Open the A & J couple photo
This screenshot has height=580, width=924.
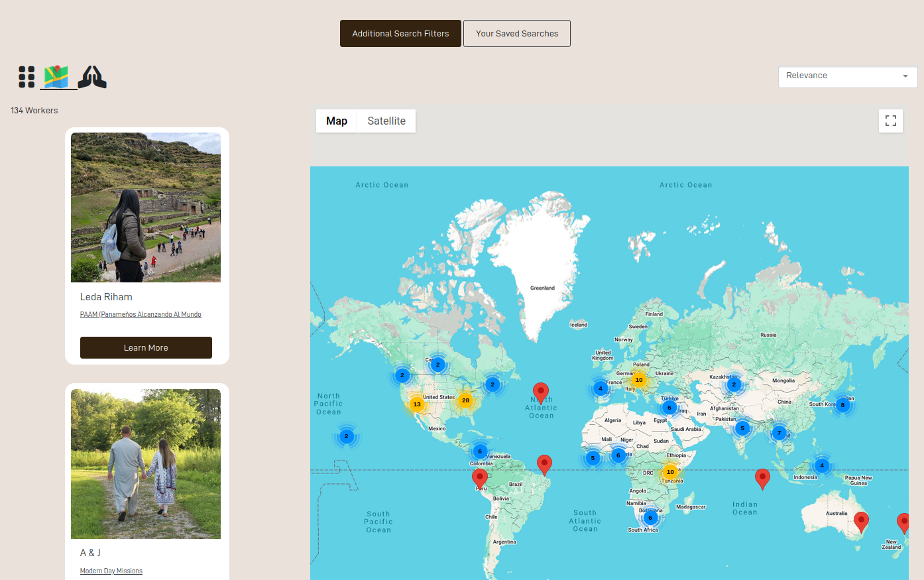pyautogui.click(x=146, y=464)
